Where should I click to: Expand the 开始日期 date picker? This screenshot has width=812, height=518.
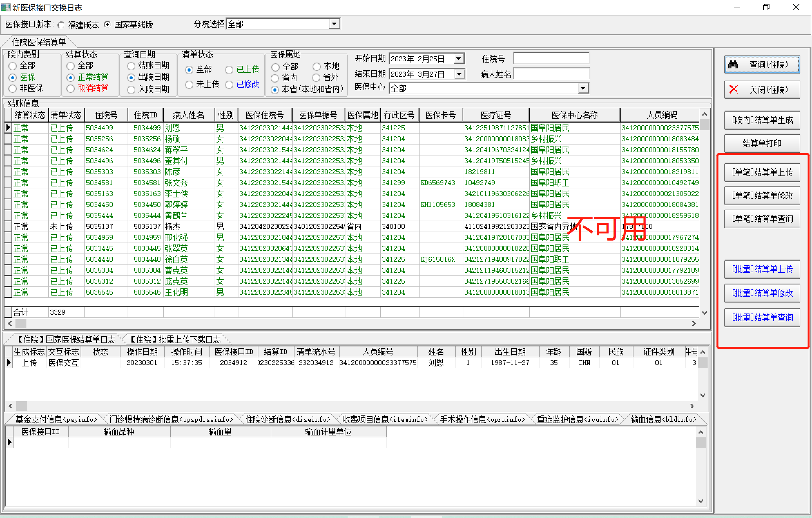pos(458,59)
